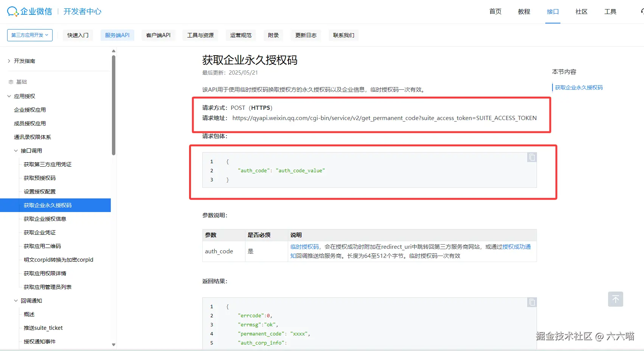Image resolution: width=644 pixels, height=351 pixels.
Task: Switch to the 快速入门 tab
Action: pos(78,35)
